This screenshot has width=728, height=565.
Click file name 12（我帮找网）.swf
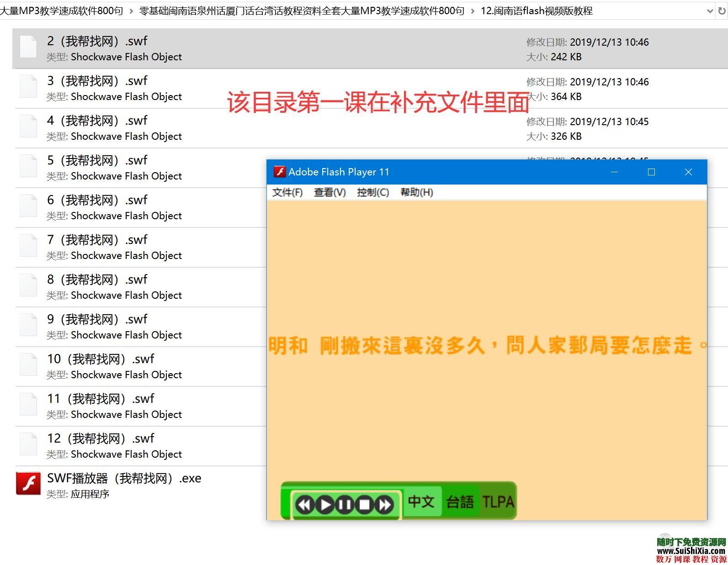coord(101,438)
